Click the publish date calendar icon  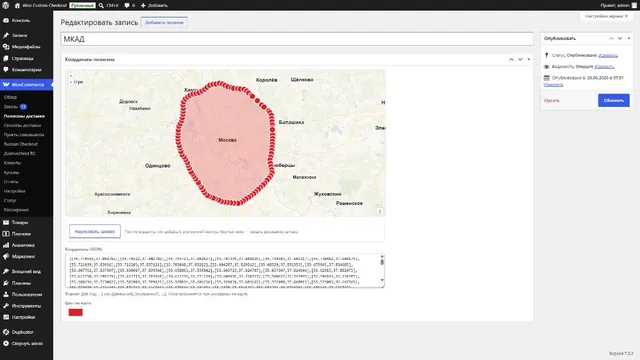[547, 78]
